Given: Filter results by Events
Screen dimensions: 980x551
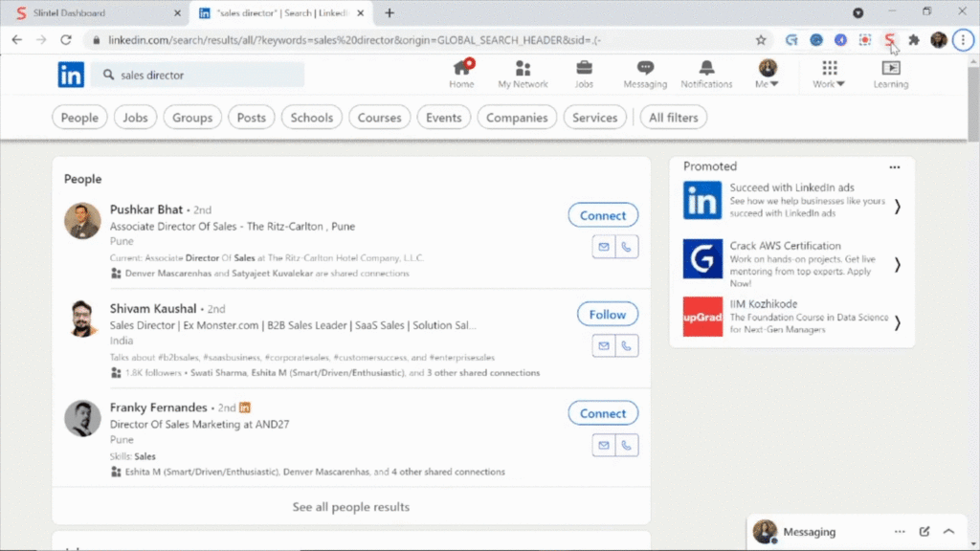Looking at the screenshot, I should 444,118.
